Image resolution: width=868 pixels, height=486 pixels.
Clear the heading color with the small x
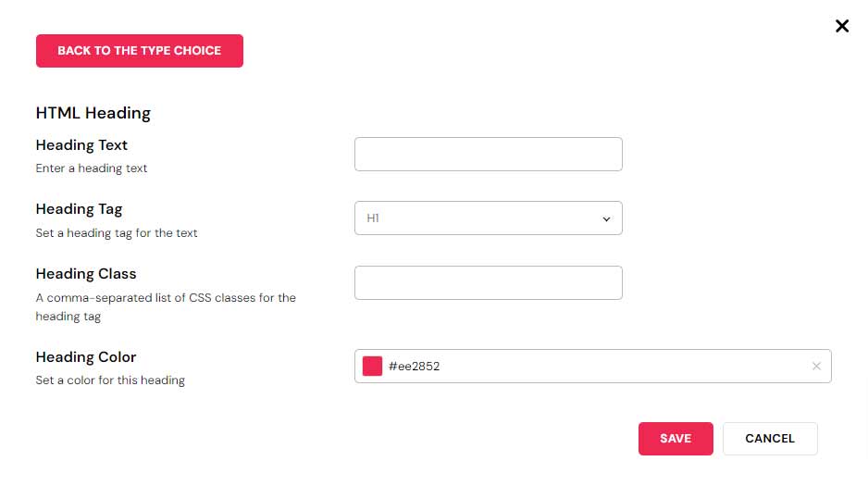pos(816,366)
